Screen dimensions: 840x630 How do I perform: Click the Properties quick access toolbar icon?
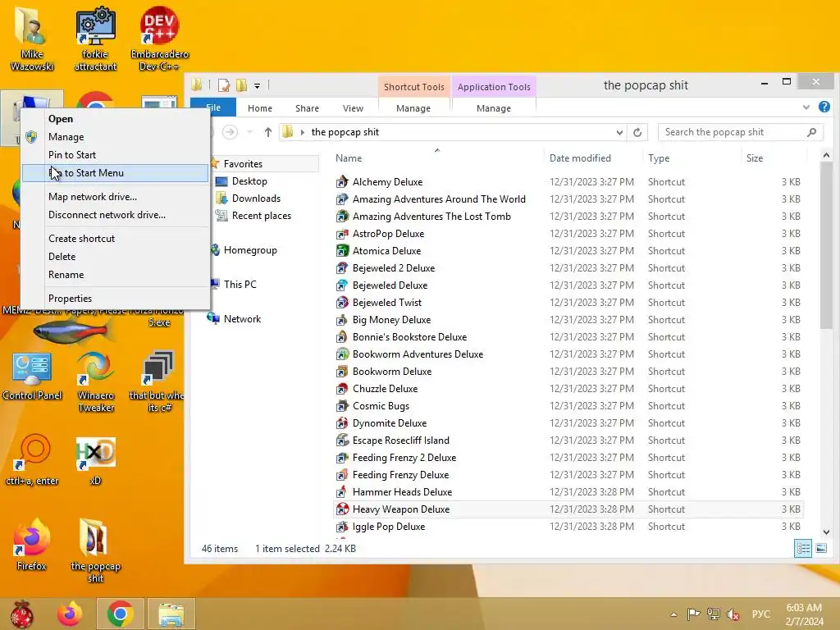tap(224, 85)
